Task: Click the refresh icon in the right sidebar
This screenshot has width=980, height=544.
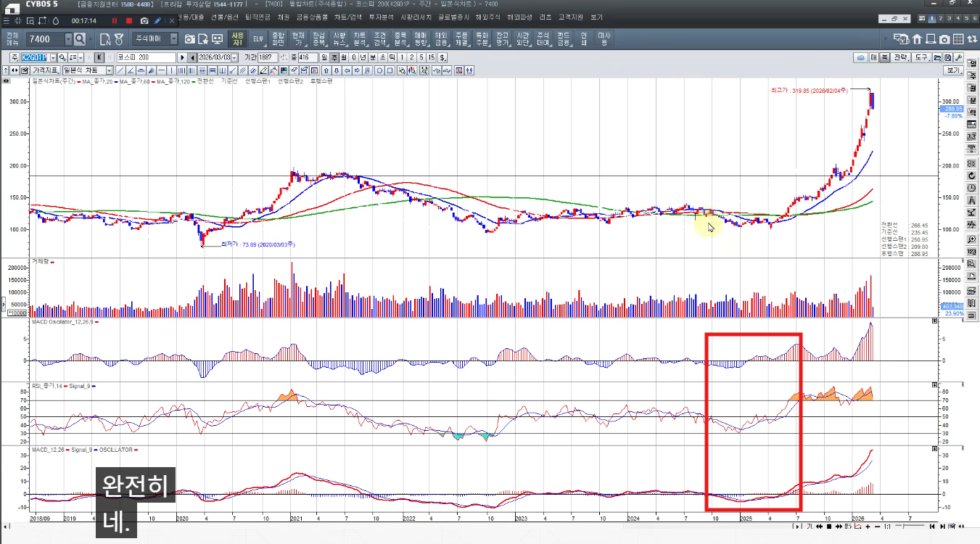Action: click(971, 176)
